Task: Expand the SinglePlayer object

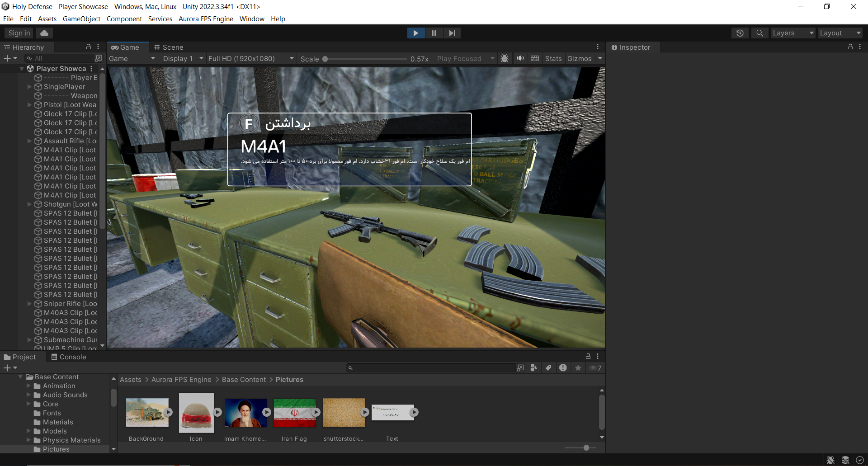Action: coord(30,87)
